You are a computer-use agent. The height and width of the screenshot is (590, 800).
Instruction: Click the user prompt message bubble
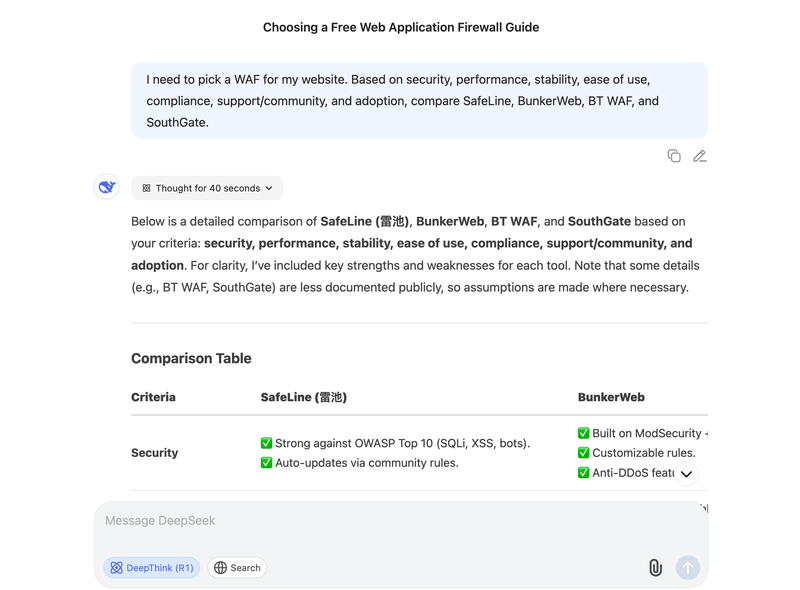(x=419, y=101)
